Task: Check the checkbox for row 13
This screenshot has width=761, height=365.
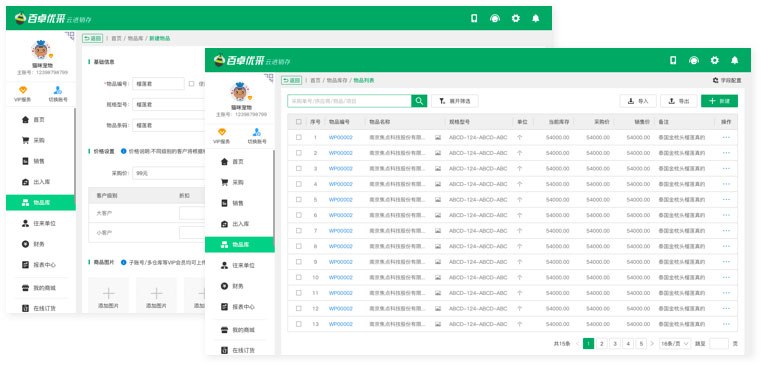Action: coord(298,324)
